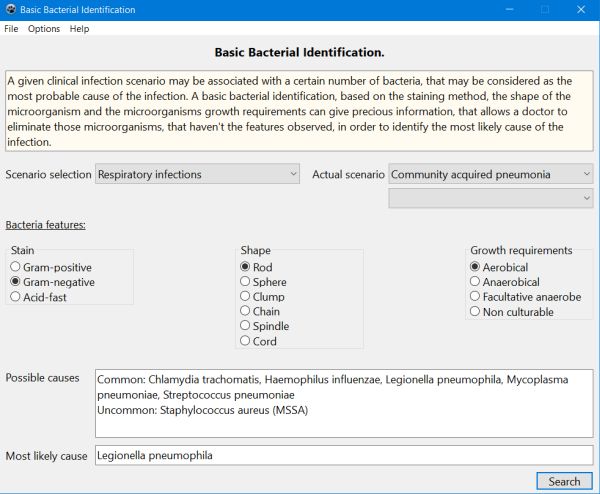This screenshot has width=600, height=494.
Task: Select Gram-negative stain
Action: (53, 282)
